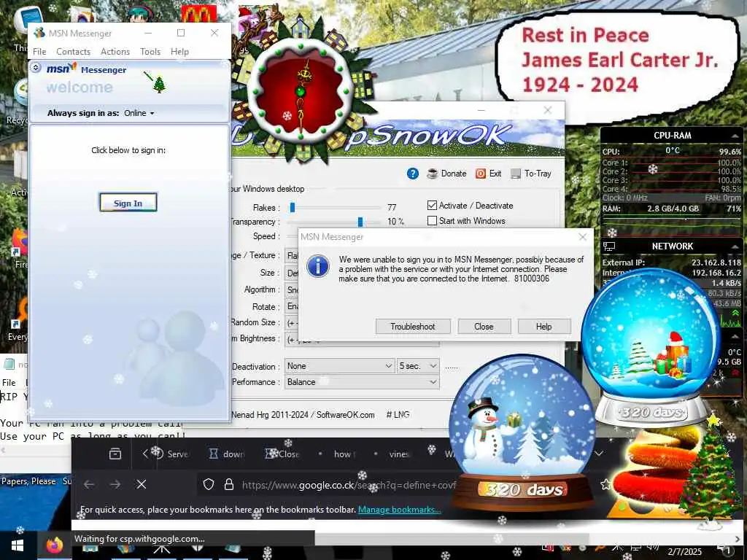Open the Tools menu in MSN Messenger
The image size is (747, 560).
point(150,52)
